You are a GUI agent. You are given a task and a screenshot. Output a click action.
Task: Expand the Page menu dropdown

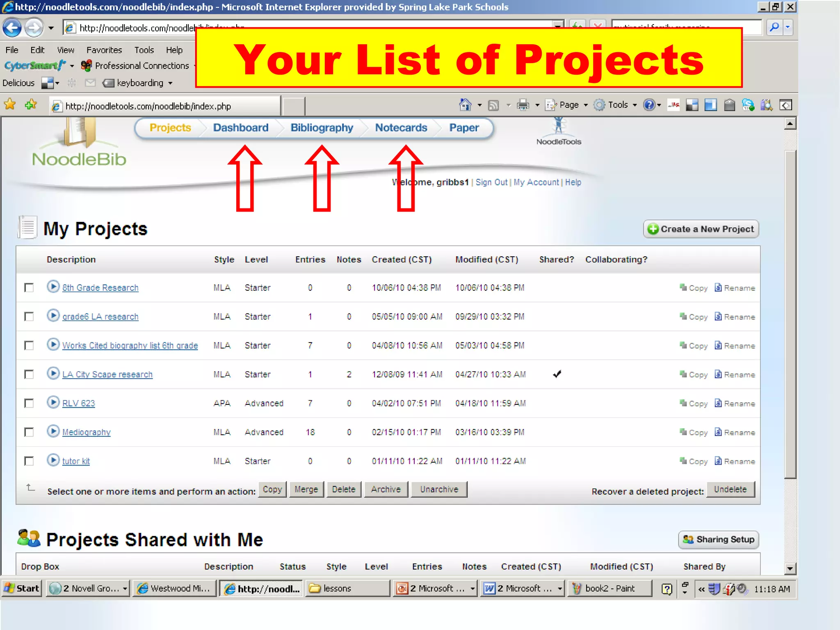click(586, 105)
